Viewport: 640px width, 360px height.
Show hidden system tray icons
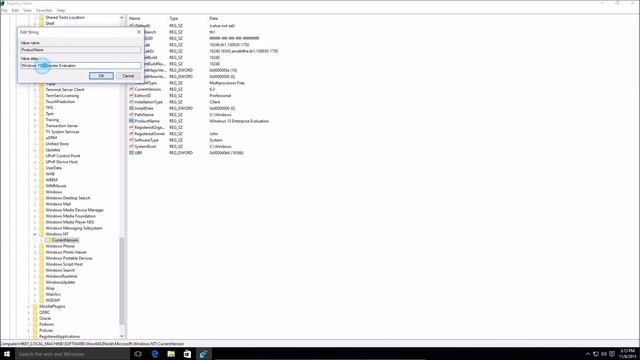point(588,354)
